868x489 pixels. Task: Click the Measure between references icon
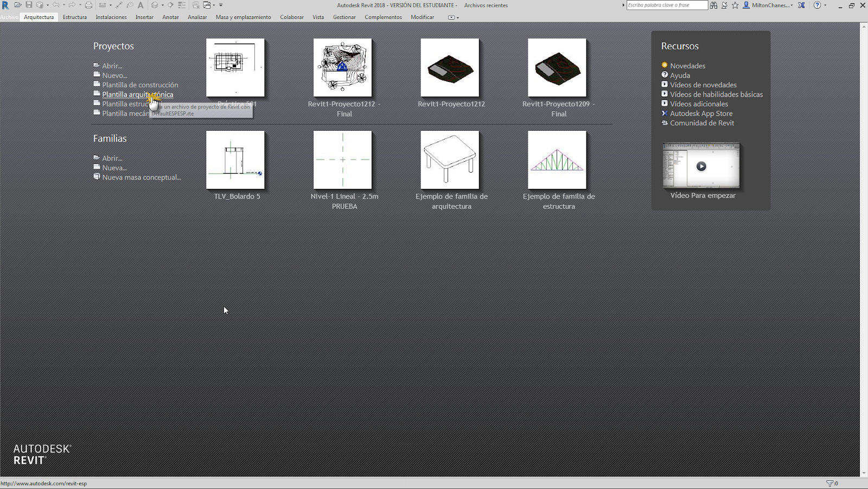pos(102,5)
